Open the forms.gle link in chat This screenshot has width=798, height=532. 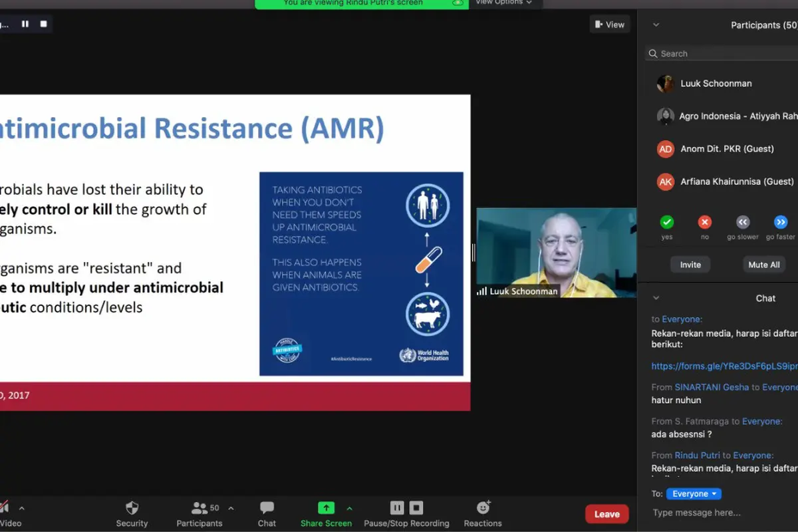pos(724,366)
